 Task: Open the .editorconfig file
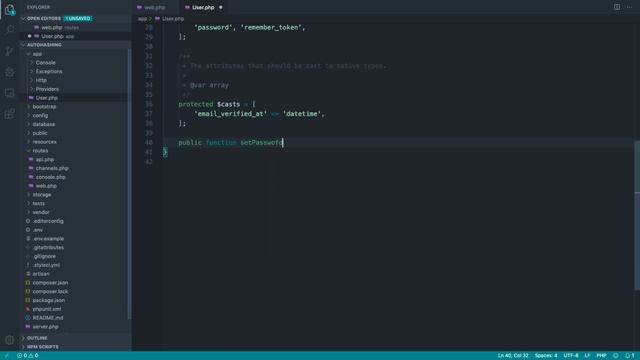coord(76,221)
